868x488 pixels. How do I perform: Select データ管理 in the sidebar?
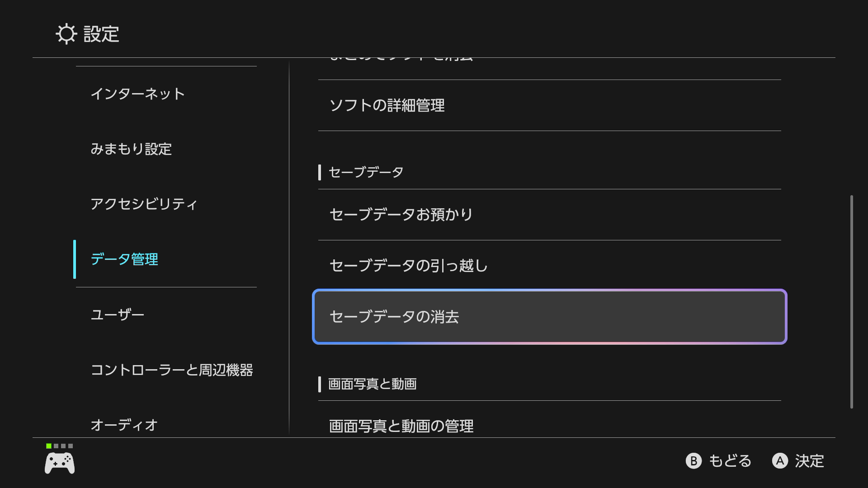click(x=124, y=259)
